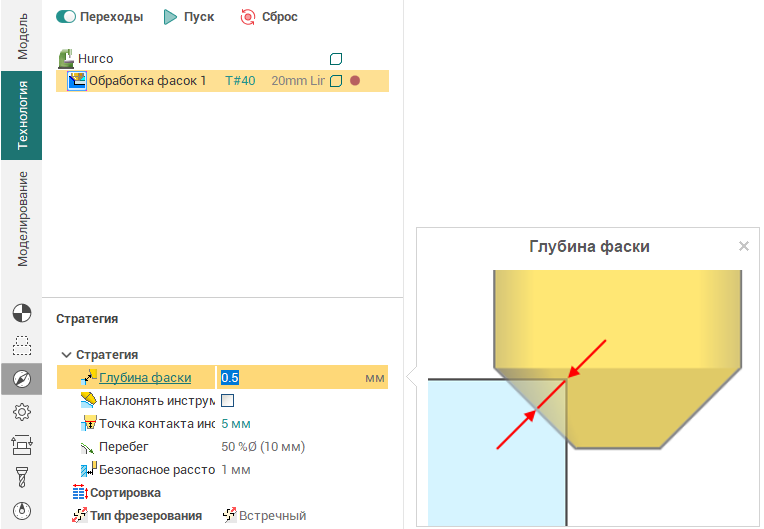
Task: Enable the Наклонять инструмент checkbox
Action: (227, 401)
